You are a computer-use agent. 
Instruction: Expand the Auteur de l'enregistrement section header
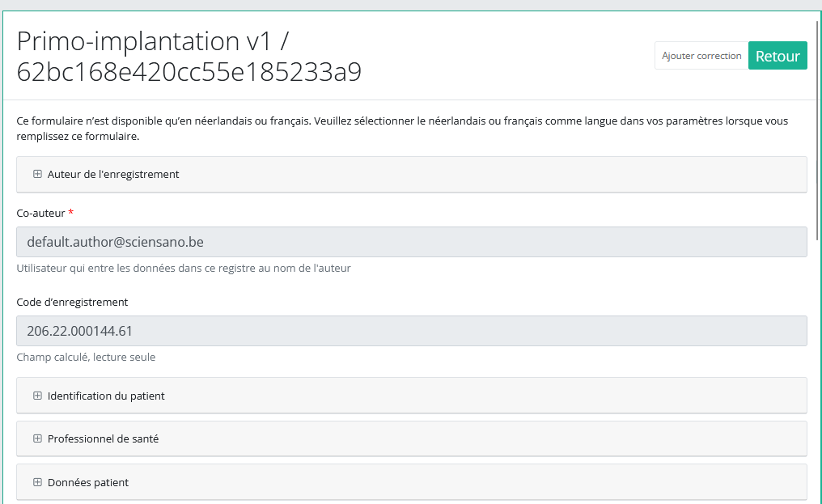113,174
